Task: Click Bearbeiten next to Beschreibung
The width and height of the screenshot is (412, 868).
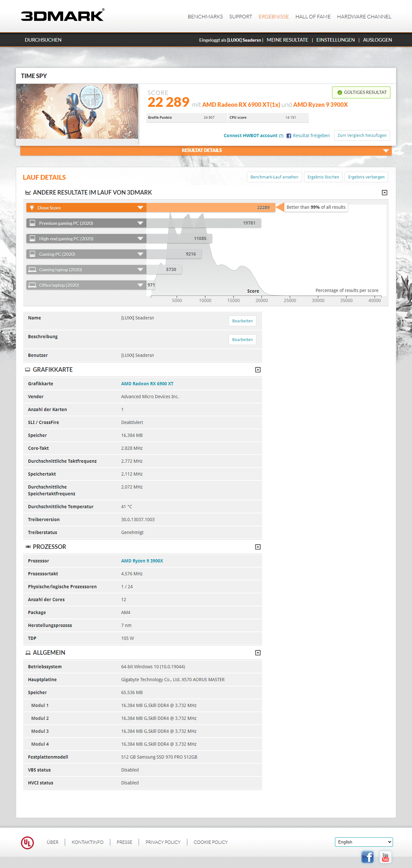Action: (242, 339)
